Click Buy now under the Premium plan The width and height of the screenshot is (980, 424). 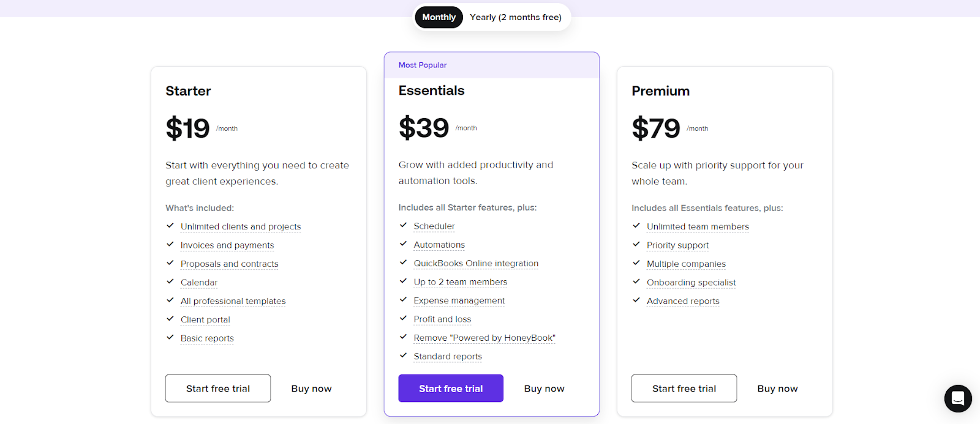[x=777, y=388]
